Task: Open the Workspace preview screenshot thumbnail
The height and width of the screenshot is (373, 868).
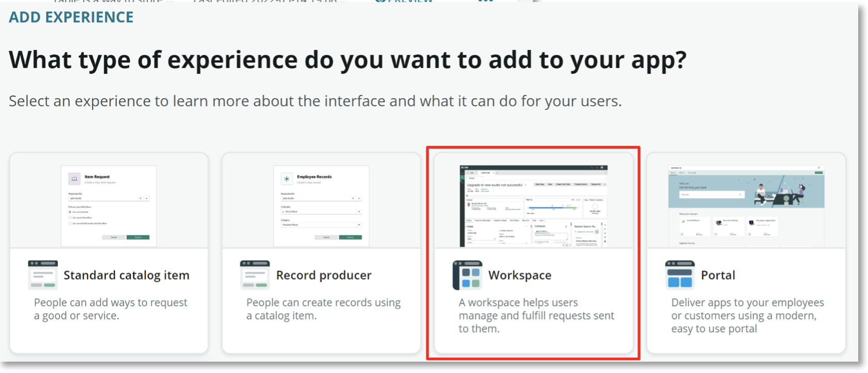Action: click(x=533, y=206)
